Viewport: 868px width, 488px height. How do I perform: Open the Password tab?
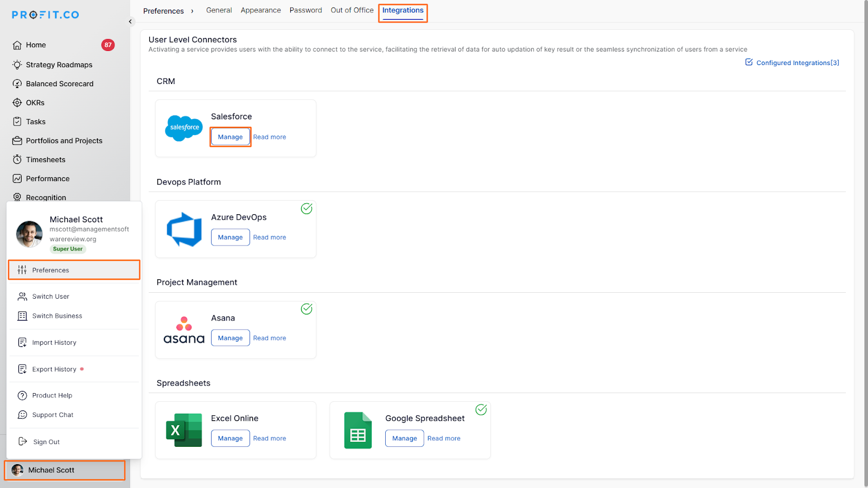coord(306,10)
